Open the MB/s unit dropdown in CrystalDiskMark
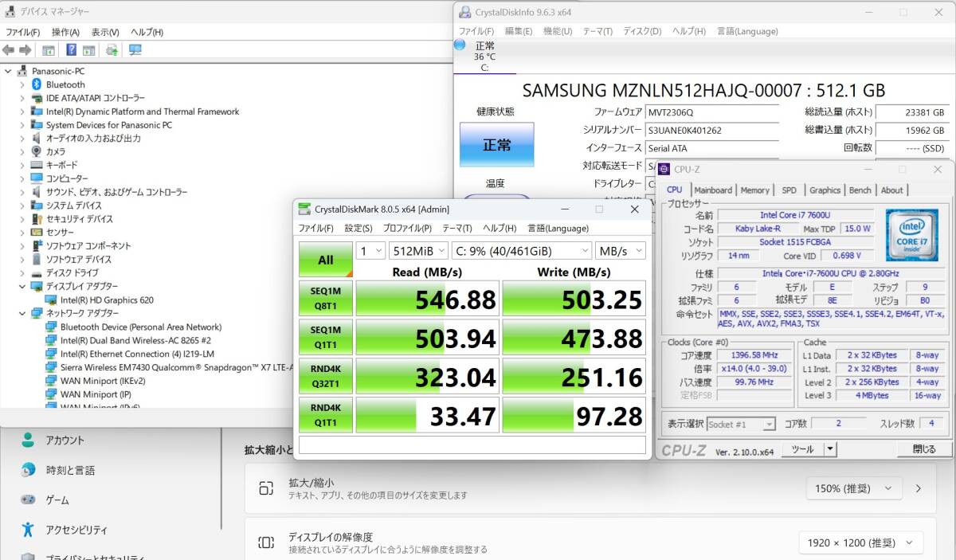 [x=621, y=250]
